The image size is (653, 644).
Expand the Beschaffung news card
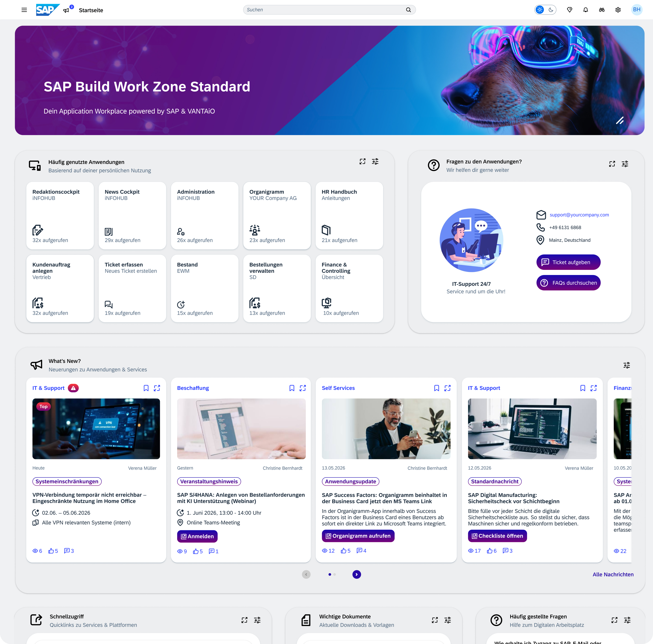[x=303, y=388]
